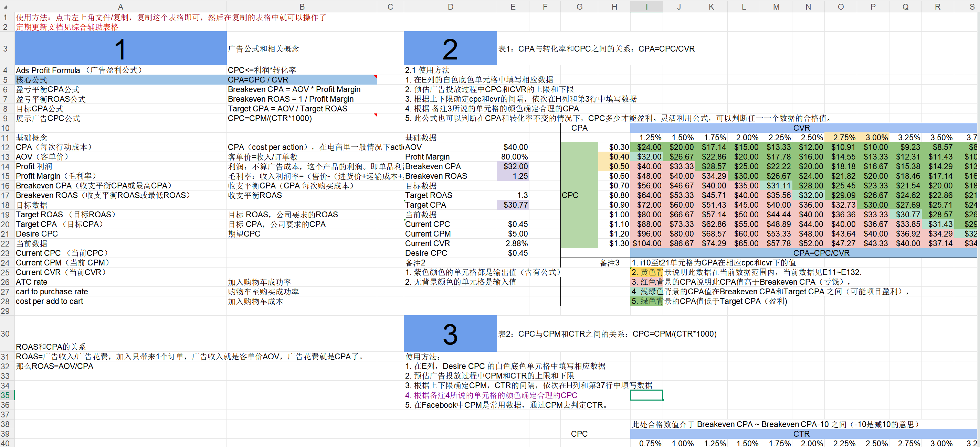
Task: Click the 0.75% CTR header cell
Action: click(646, 443)
